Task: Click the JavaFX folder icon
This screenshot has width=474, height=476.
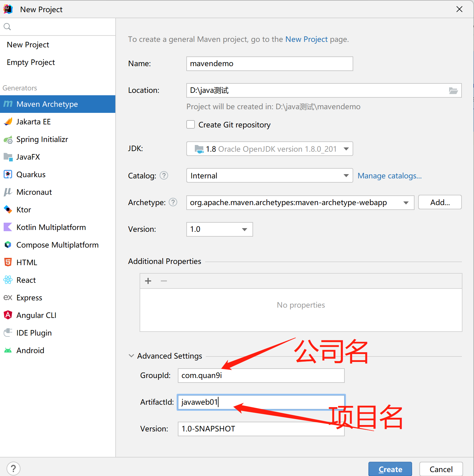Action: [8, 157]
